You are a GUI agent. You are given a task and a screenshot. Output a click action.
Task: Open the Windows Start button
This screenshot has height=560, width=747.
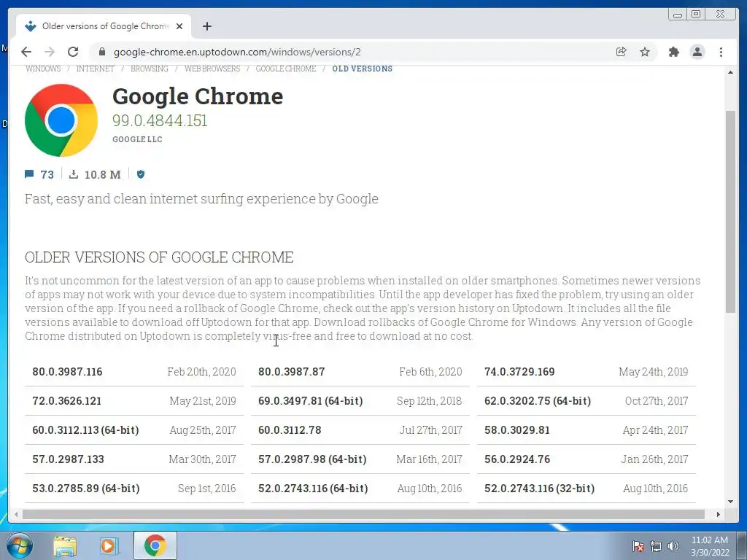(x=20, y=545)
